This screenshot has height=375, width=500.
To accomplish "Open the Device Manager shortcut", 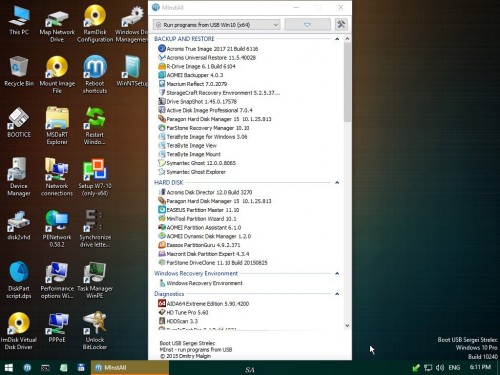I will [x=19, y=177].
